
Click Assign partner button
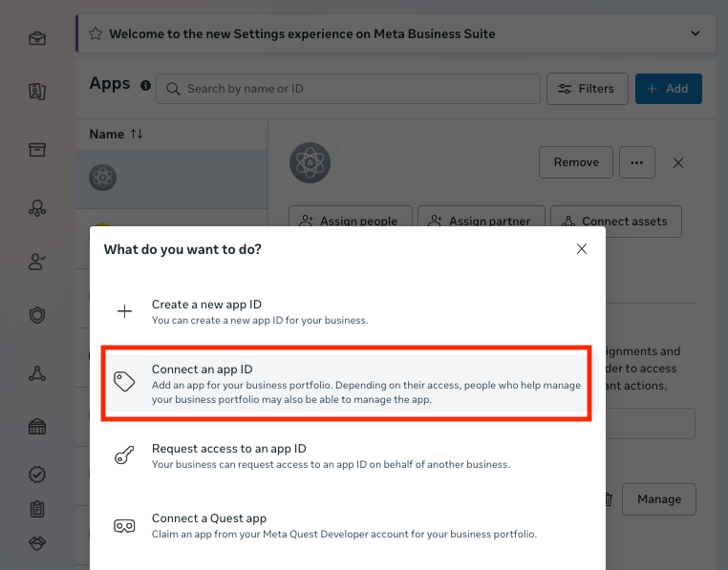482,217
